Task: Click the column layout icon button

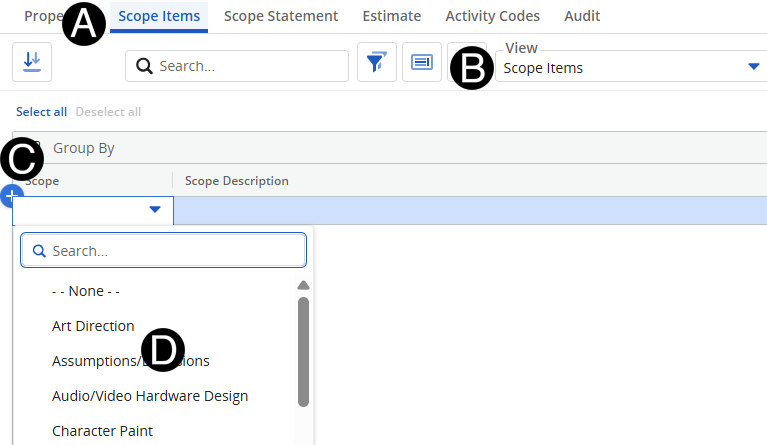Action: tap(422, 62)
